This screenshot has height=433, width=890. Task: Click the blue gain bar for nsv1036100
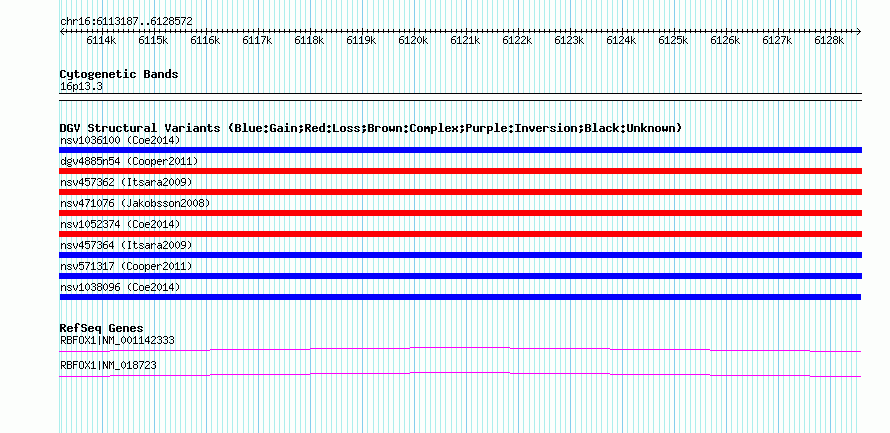pyautogui.click(x=460, y=150)
